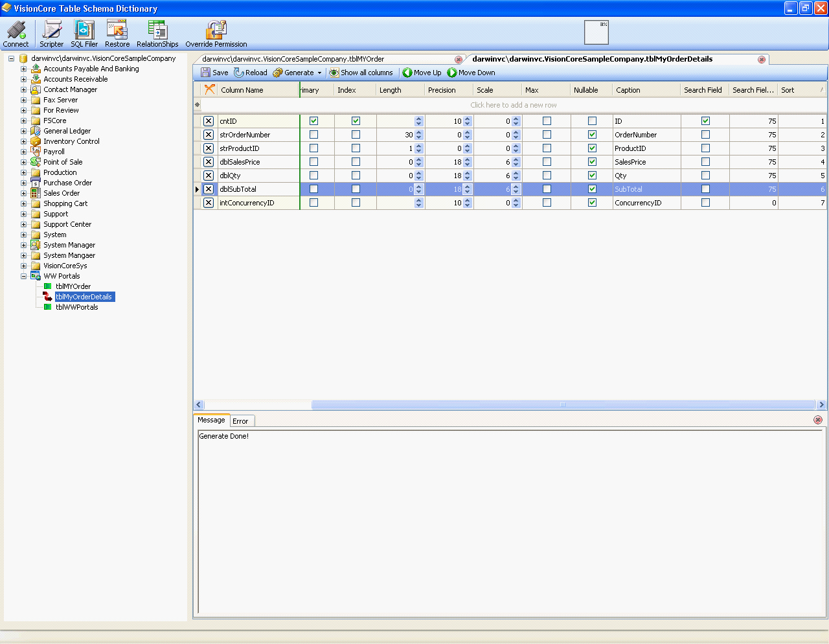The image size is (829, 644).
Task: Click Show all columns
Action: 361,73
